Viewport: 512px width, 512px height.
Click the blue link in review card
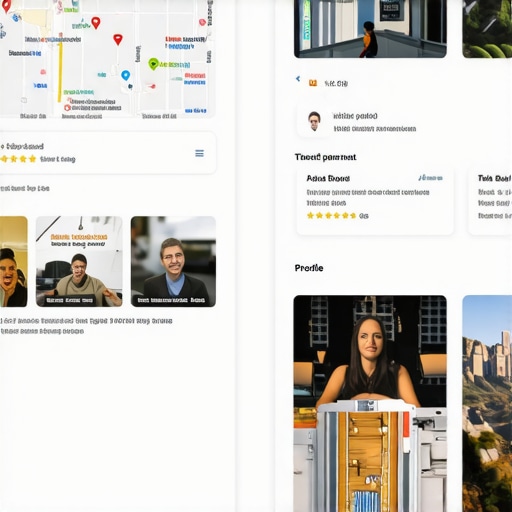click(x=430, y=178)
